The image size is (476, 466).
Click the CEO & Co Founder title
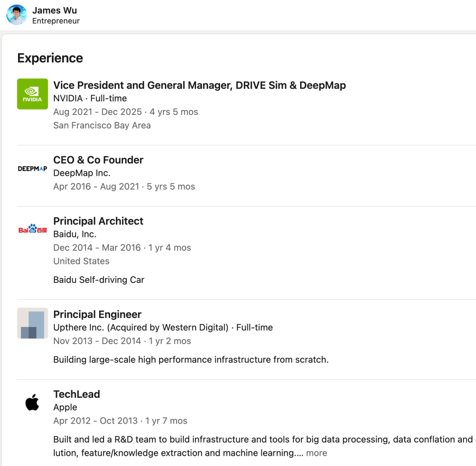click(x=98, y=160)
